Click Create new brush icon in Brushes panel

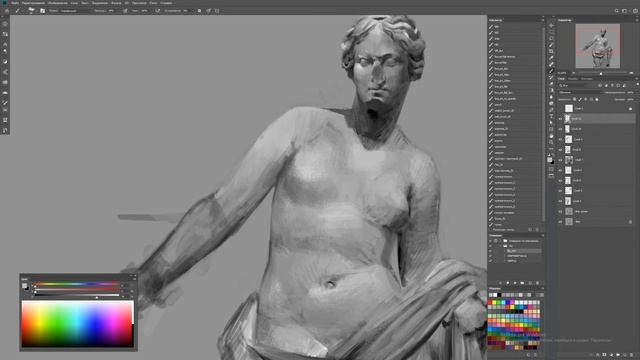coord(530,230)
